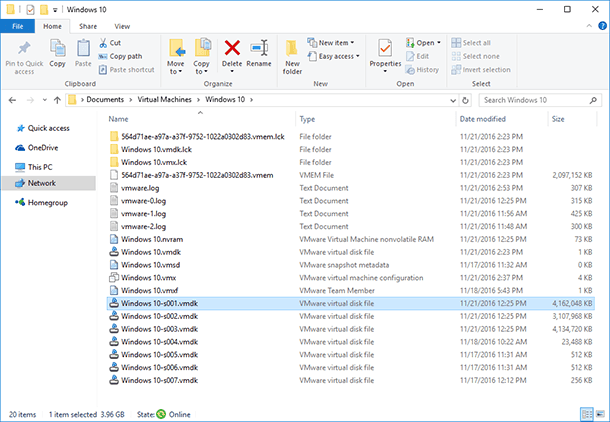Click the Cut scissors command
Image resolution: width=610 pixels, height=422 pixels.
click(110, 43)
